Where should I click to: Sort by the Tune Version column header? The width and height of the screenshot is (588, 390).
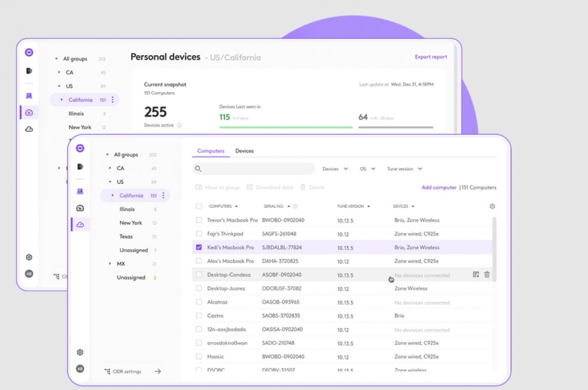click(353, 206)
